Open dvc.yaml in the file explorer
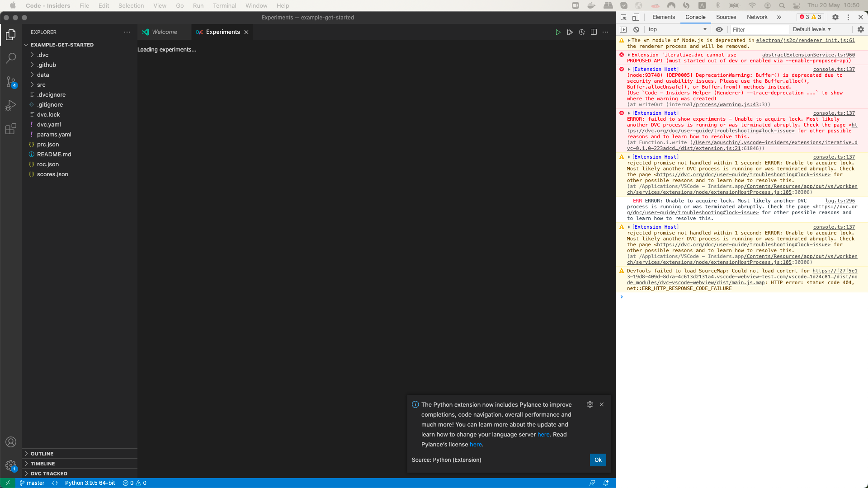The width and height of the screenshot is (868, 488). tap(80, 125)
